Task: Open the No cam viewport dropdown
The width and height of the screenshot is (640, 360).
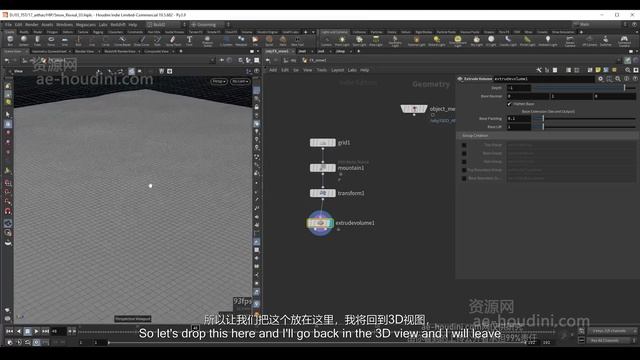Action: click(x=240, y=81)
